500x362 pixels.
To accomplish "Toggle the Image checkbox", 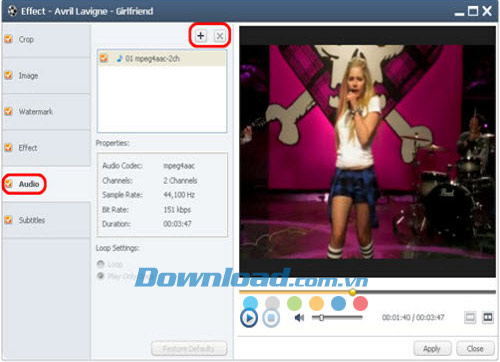I will pos(8,75).
